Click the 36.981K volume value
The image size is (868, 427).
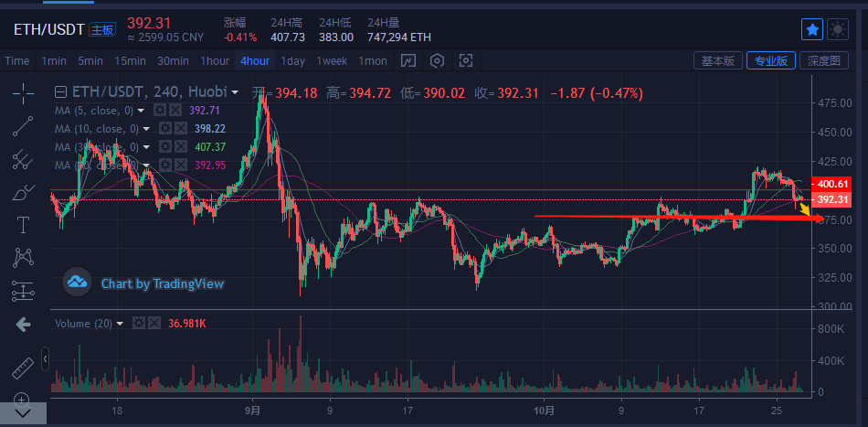click(x=187, y=324)
